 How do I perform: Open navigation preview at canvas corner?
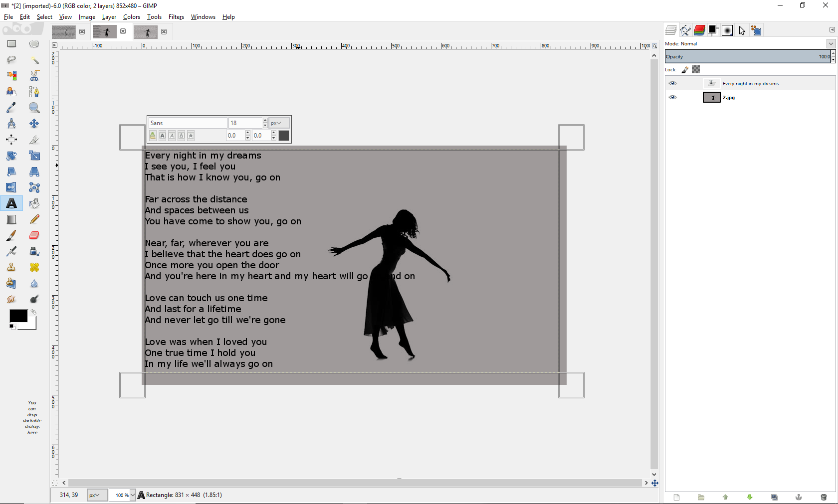point(655,483)
